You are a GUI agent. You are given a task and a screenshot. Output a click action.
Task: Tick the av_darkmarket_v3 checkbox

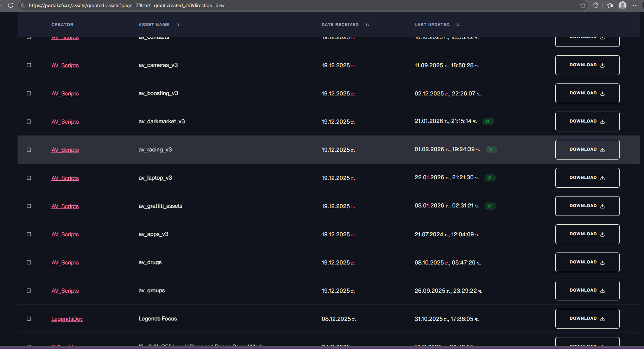click(x=29, y=121)
